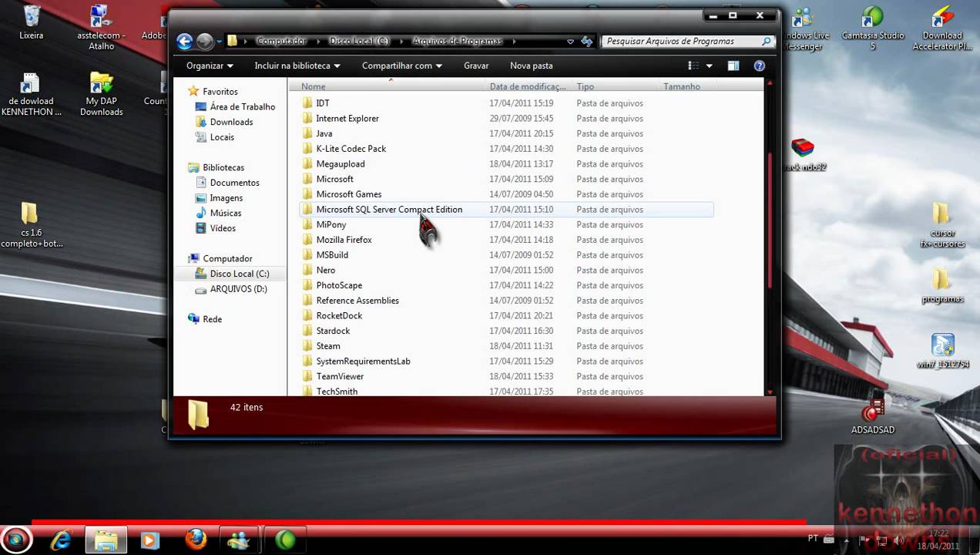This screenshot has width=980, height=555.
Task: Open Compartilhar com dropdown
Action: click(x=402, y=66)
